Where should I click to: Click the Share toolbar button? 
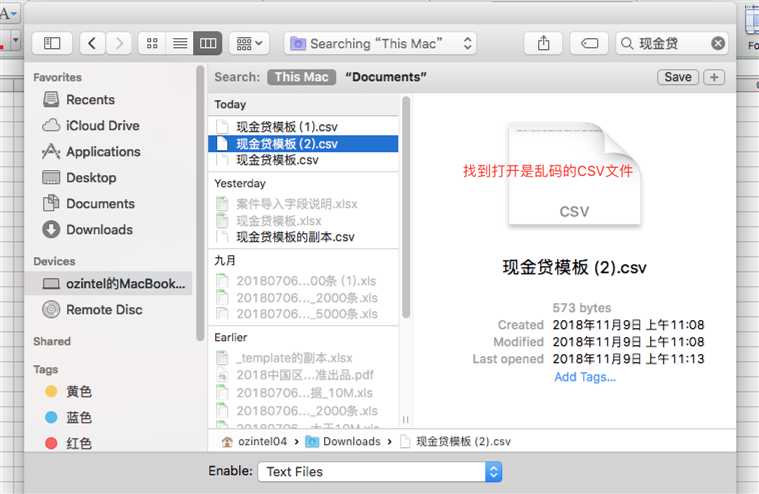[x=543, y=44]
